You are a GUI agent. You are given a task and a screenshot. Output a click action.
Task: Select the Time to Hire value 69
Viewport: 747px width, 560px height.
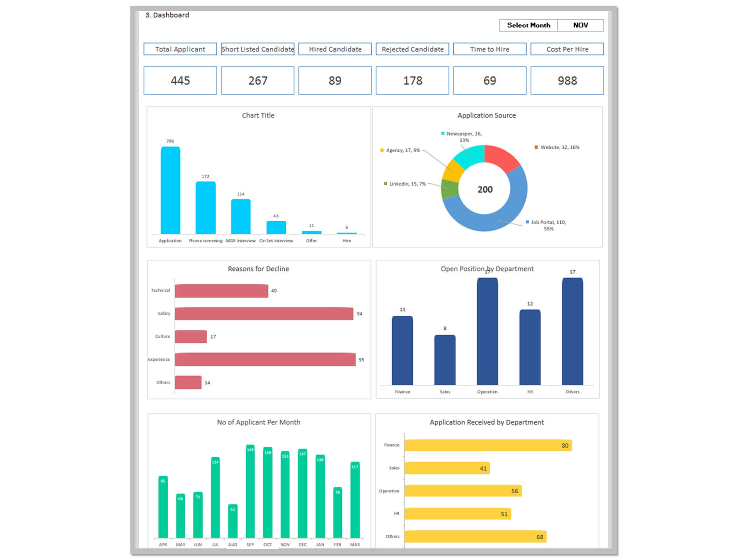click(x=490, y=80)
